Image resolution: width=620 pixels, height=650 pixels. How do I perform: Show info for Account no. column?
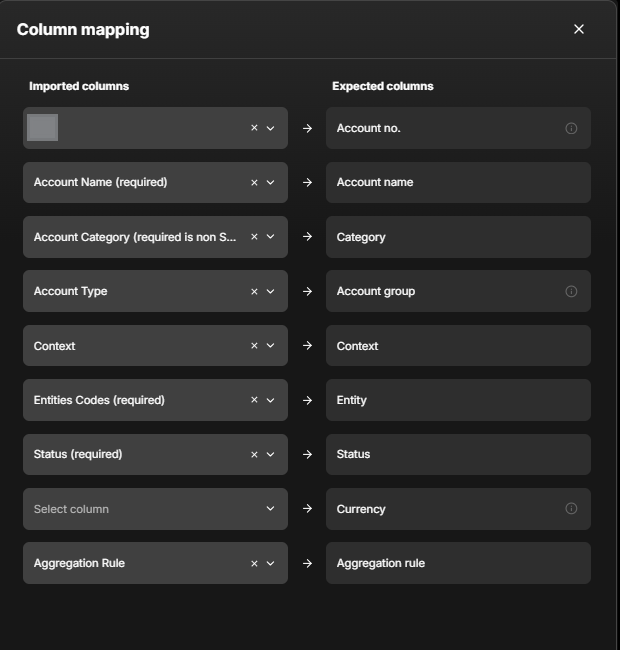[x=571, y=128]
